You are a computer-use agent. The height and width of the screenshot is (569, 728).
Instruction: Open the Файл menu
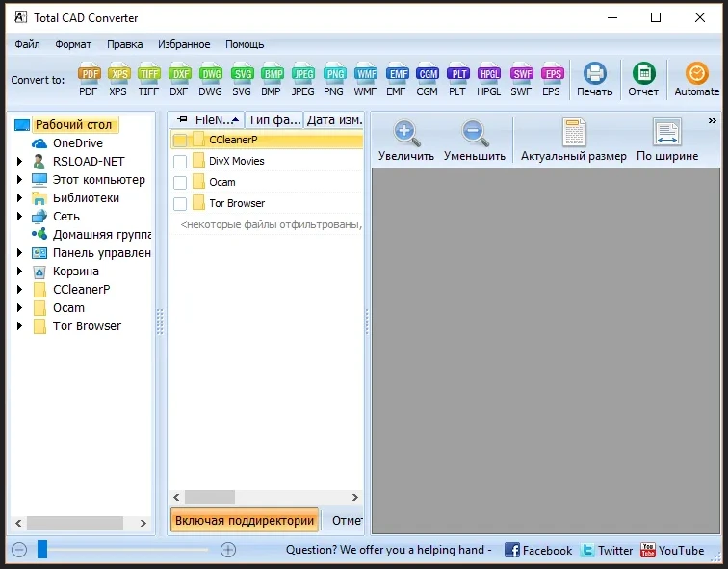(x=27, y=44)
